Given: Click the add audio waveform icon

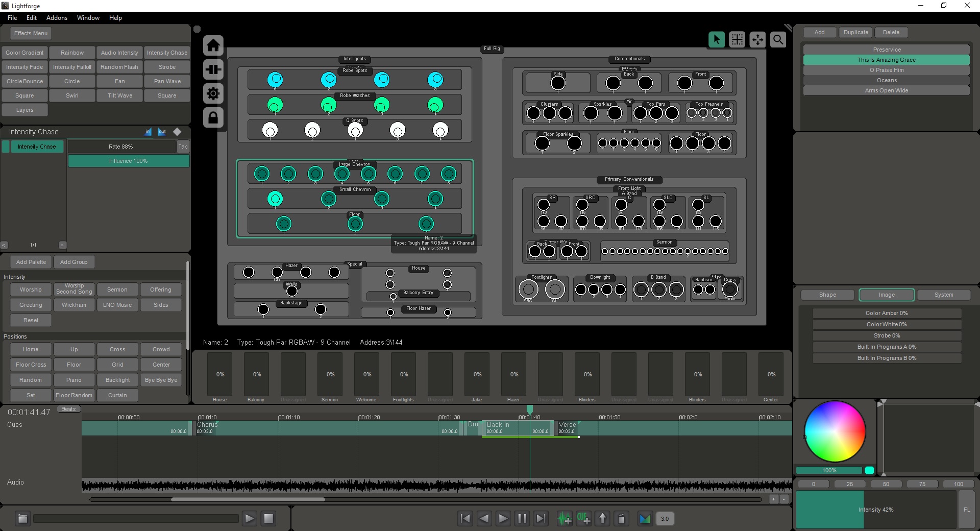Looking at the screenshot, I should [x=565, y=519].
